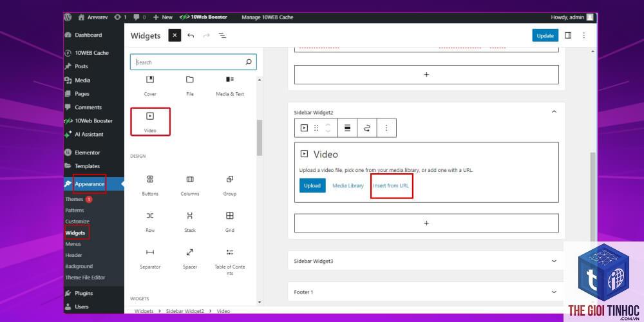Open pending updates indicator

pos(120,17)
